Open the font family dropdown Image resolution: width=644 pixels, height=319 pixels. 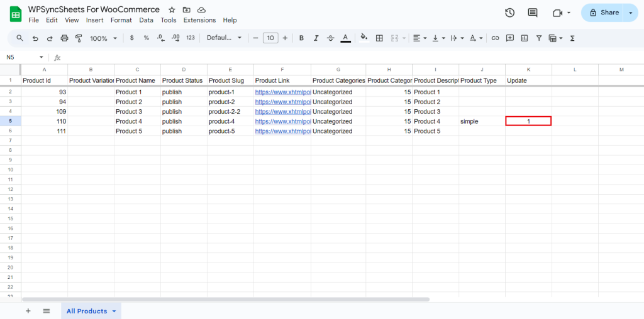point(225,38)
